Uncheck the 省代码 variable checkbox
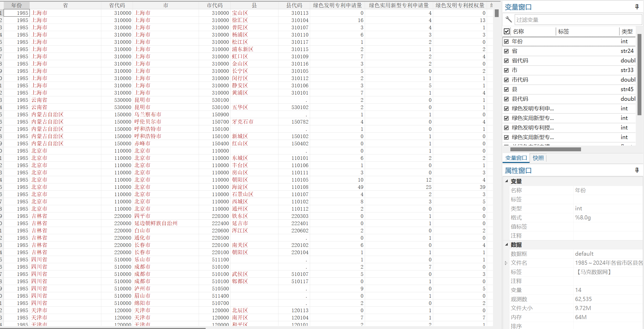The image size is (644, 329). pos(506,61)
